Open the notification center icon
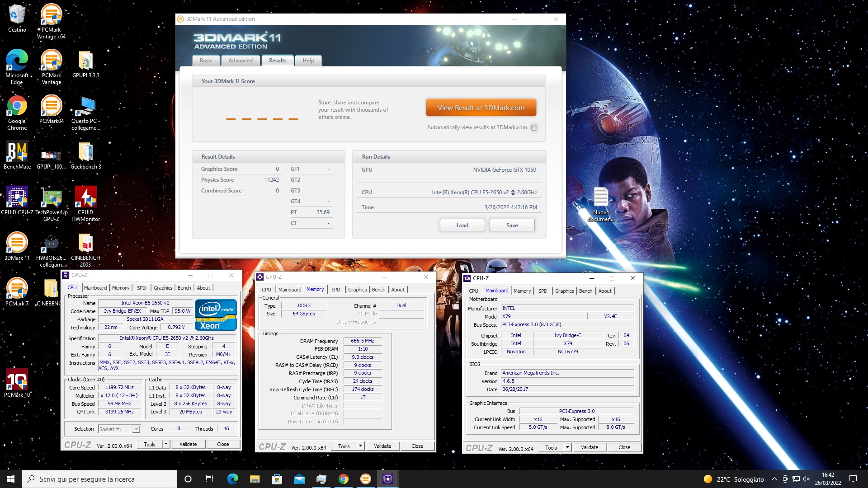Screen dimensions: 868x488 (853, 479)
